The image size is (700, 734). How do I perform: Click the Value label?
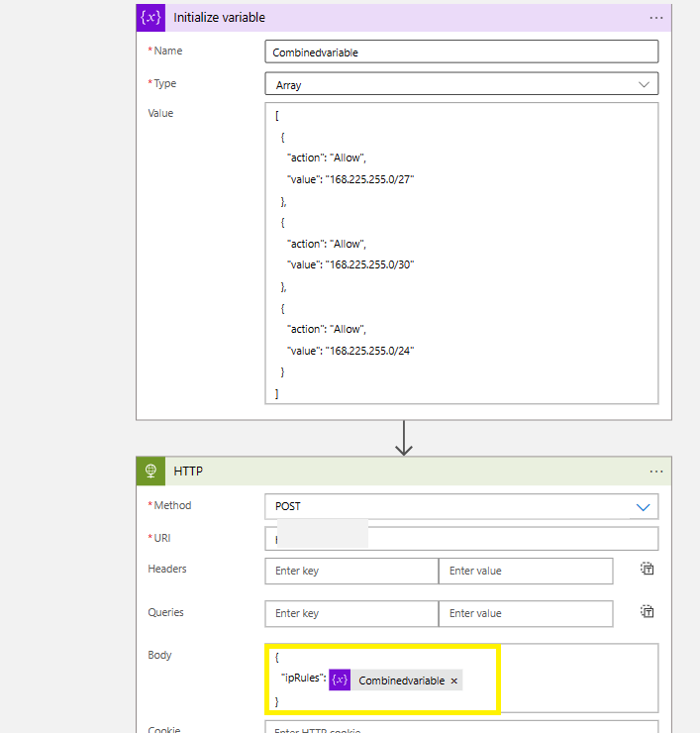point(160,113)
